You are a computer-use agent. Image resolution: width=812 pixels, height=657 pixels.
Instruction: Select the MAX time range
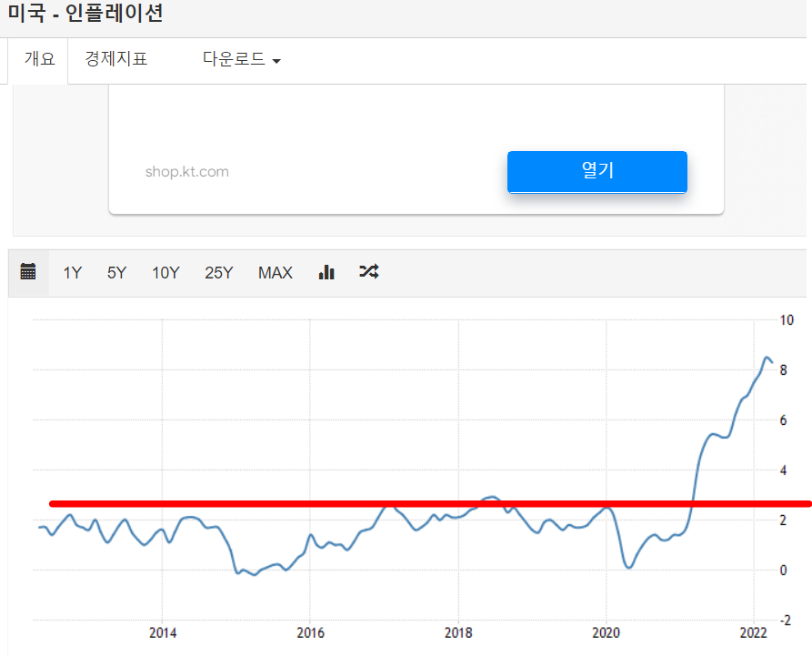pos(275,273)
